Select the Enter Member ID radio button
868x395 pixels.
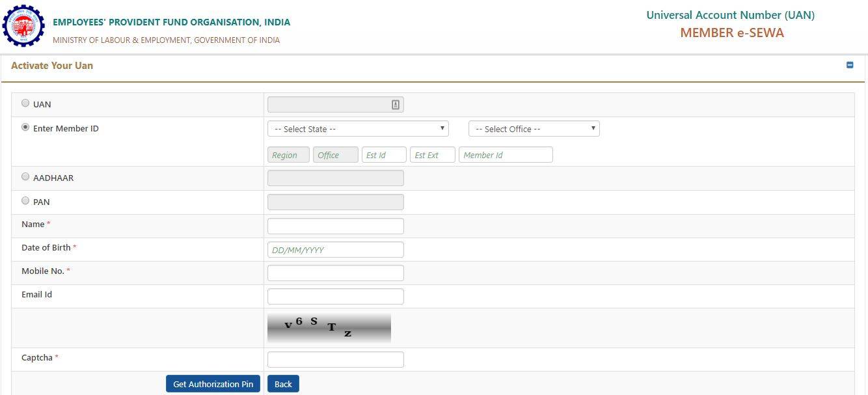coord(25,128)
